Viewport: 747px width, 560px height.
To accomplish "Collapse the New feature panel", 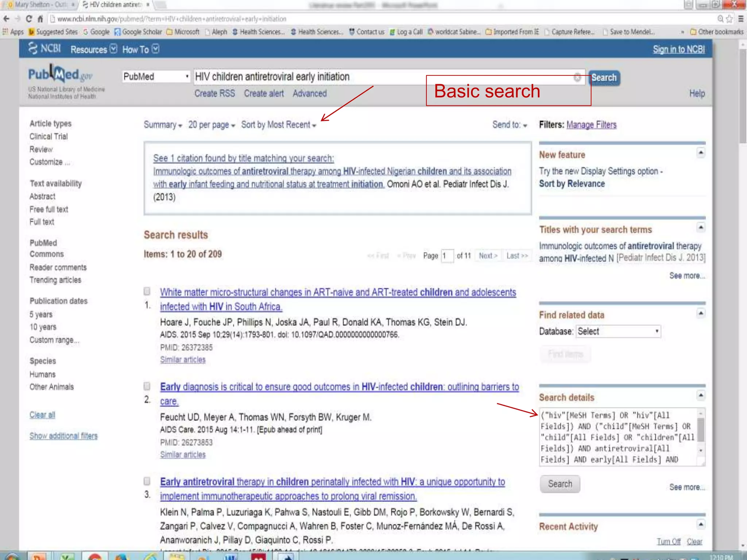I will [x=701, y=152].
